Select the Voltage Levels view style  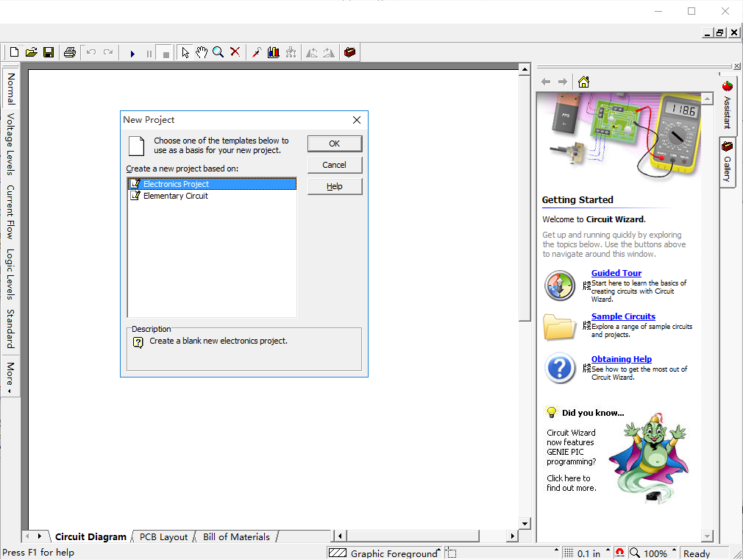pyautogui.click(x=10, y=144)
